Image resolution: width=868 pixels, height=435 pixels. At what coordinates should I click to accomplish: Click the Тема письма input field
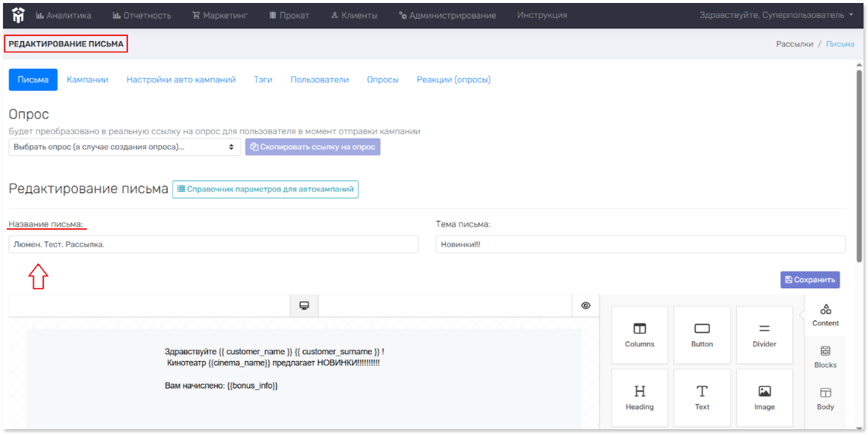[640, 244]
